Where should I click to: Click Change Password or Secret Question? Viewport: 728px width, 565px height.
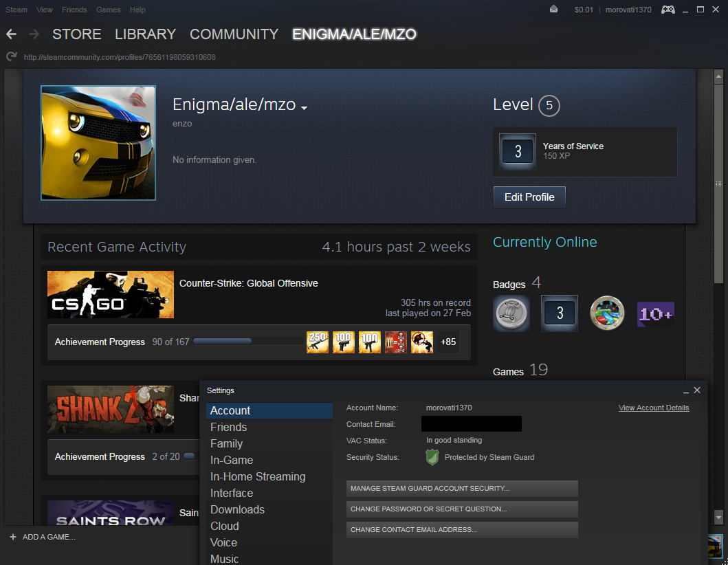point(462,509)
